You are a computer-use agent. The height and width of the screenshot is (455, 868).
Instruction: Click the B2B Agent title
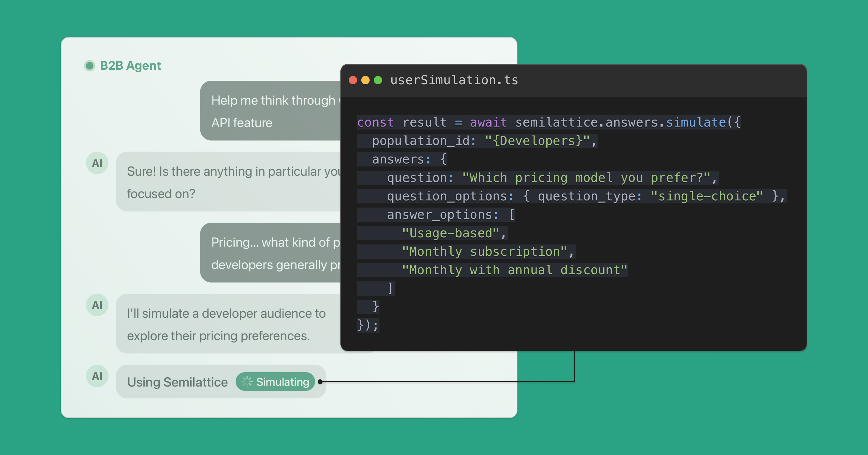click(x=130, y=66)
